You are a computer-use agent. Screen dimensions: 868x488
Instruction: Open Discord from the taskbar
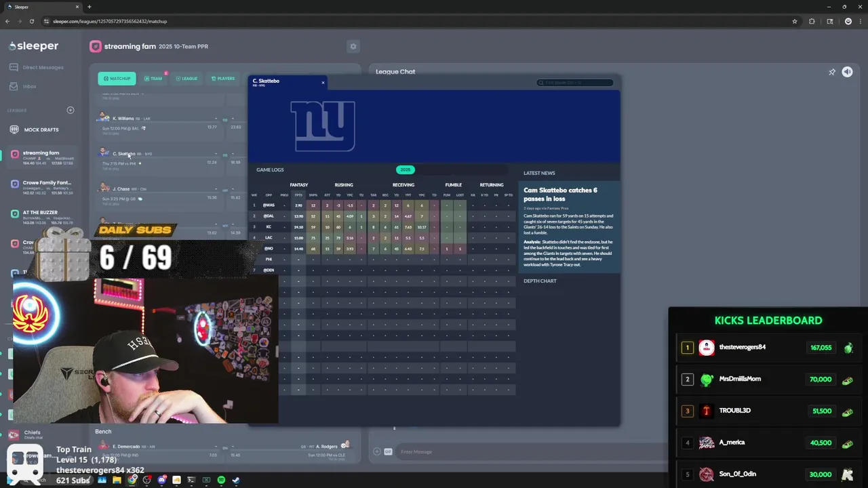[x=161, y=480]
